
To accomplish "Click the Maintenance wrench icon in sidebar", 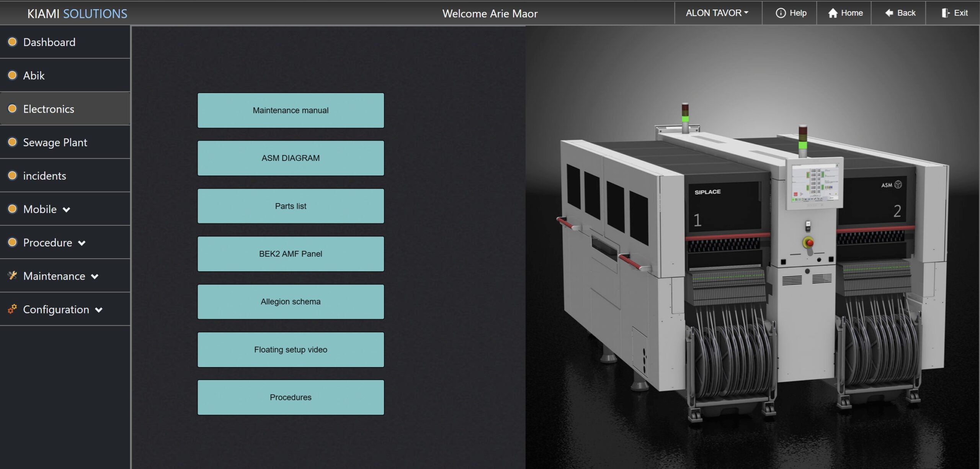I will tap(12, 275).
